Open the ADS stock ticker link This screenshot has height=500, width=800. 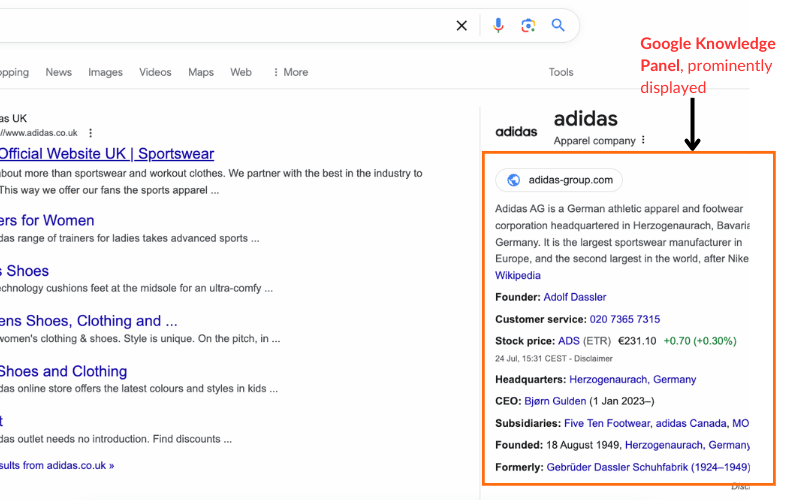(x=568, y=341)
